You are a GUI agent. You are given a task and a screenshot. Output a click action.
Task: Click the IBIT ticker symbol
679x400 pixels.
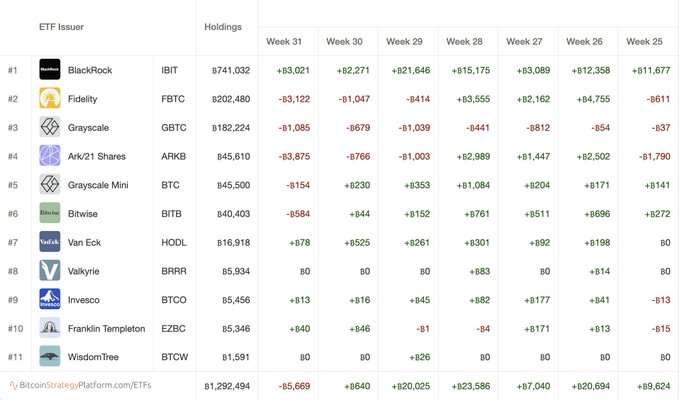click(x=171, y=70)
